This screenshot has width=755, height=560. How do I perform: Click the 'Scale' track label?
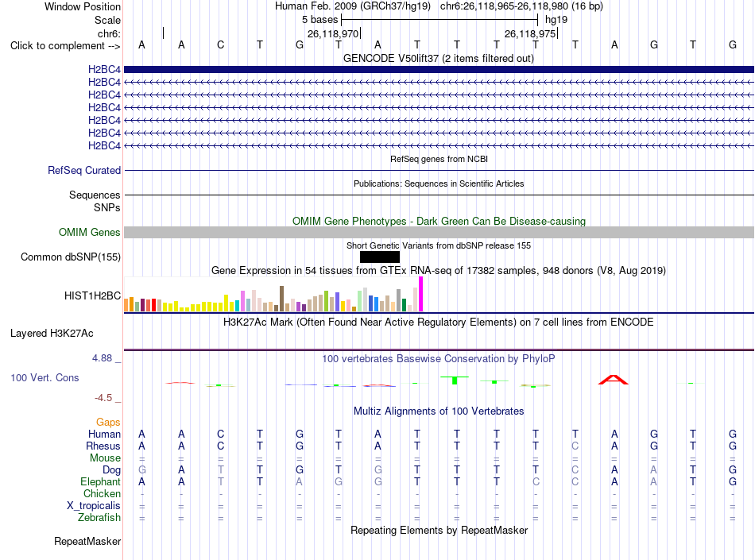107,20
